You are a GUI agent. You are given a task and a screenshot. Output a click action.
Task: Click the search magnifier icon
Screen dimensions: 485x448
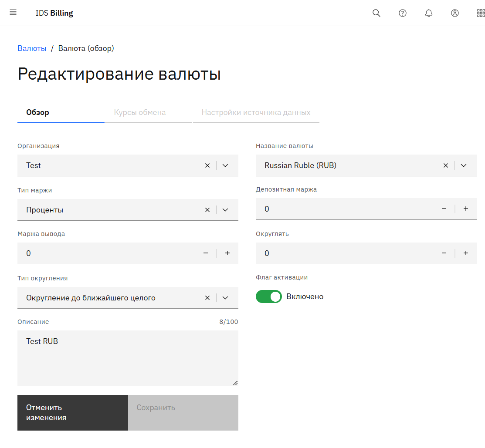point(376,13)
